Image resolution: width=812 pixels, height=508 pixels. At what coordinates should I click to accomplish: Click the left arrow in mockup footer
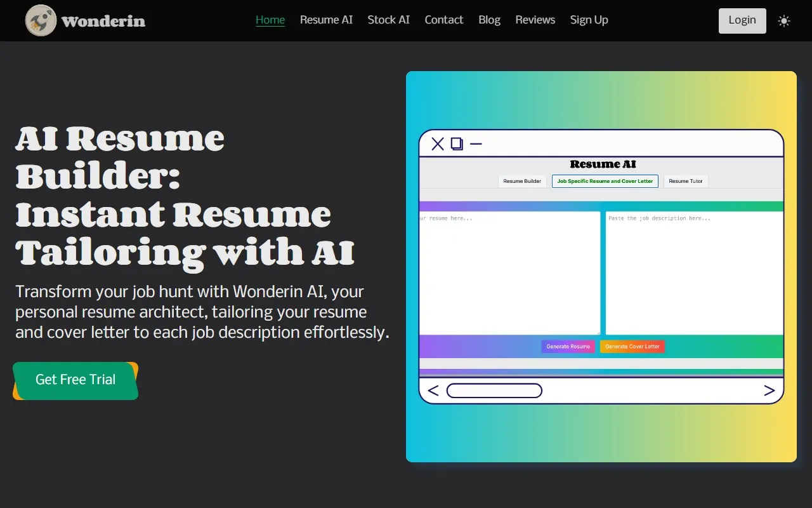point(433,391)
